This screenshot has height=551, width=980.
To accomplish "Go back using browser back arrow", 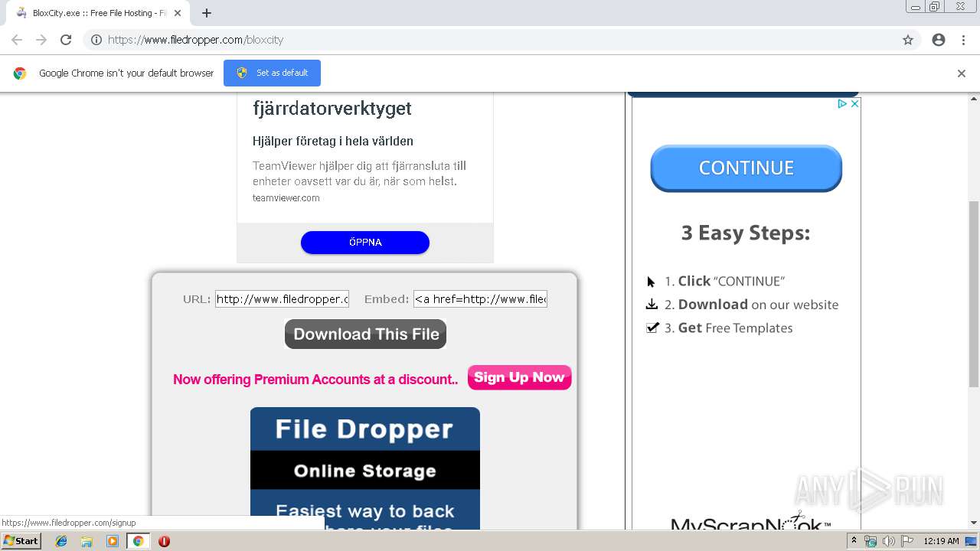I will click(x=17, y=40).
